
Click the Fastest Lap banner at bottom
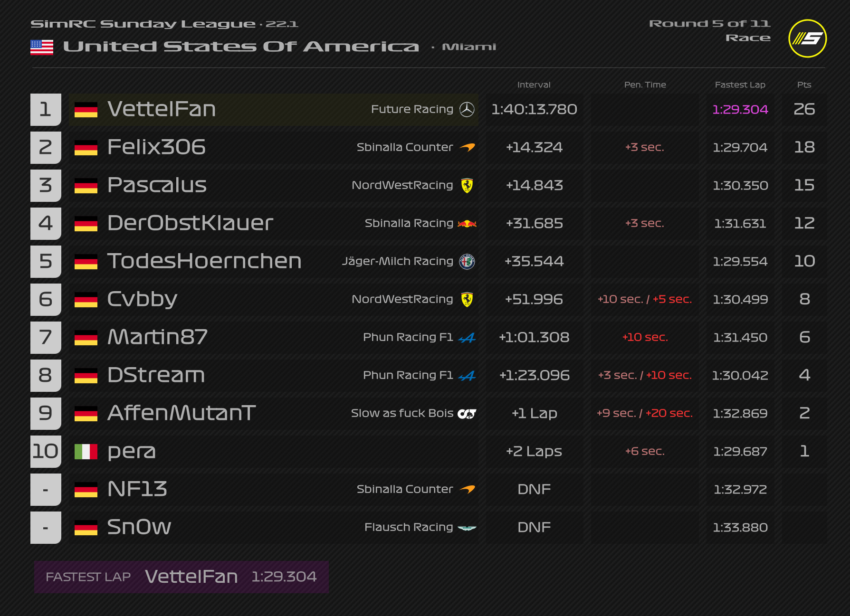click(x=181, y=577)
